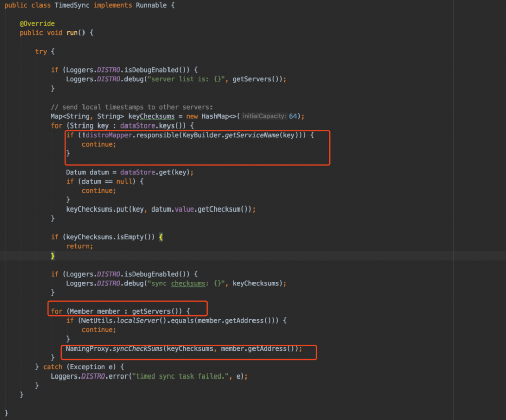
Task: Click the TimedSync class name
Action: tap(72, 5)
